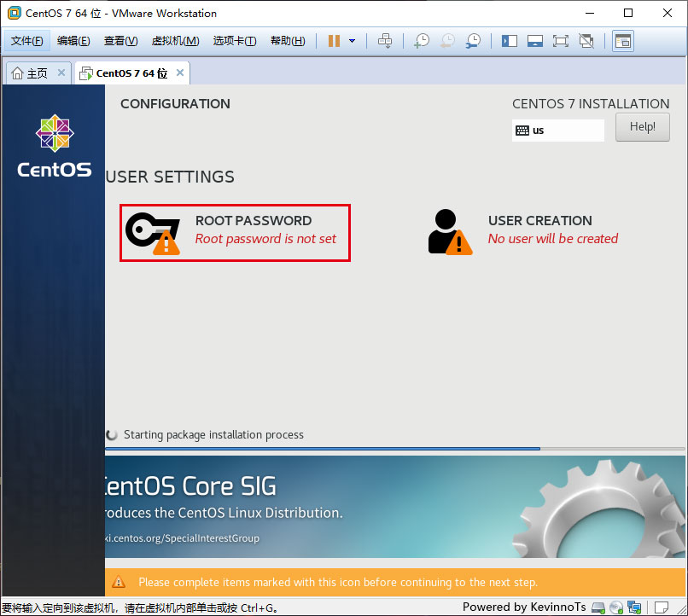
Task: Close the CentOS 7 64 位 tab
Action: (180, 73)
